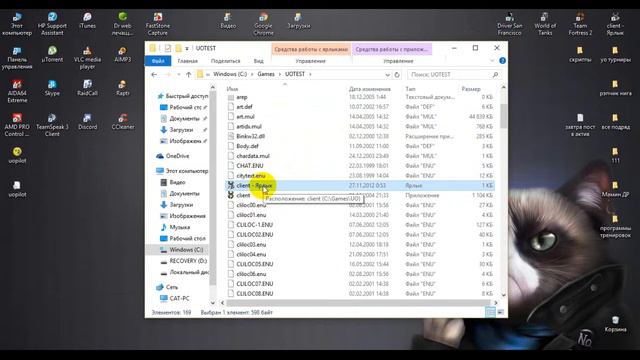Open VLC media player shortcut
Screen dimensions: 640x360
click(x=87, y=58)
